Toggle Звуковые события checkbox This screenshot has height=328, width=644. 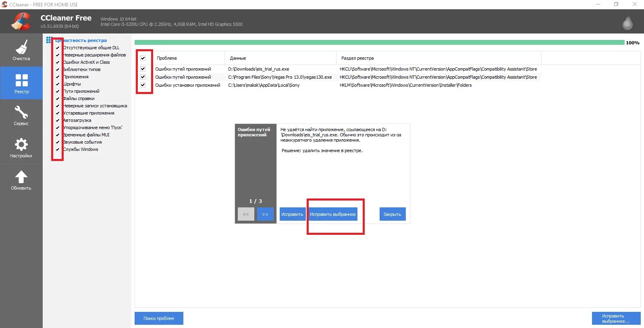click(x=58, y=142)
